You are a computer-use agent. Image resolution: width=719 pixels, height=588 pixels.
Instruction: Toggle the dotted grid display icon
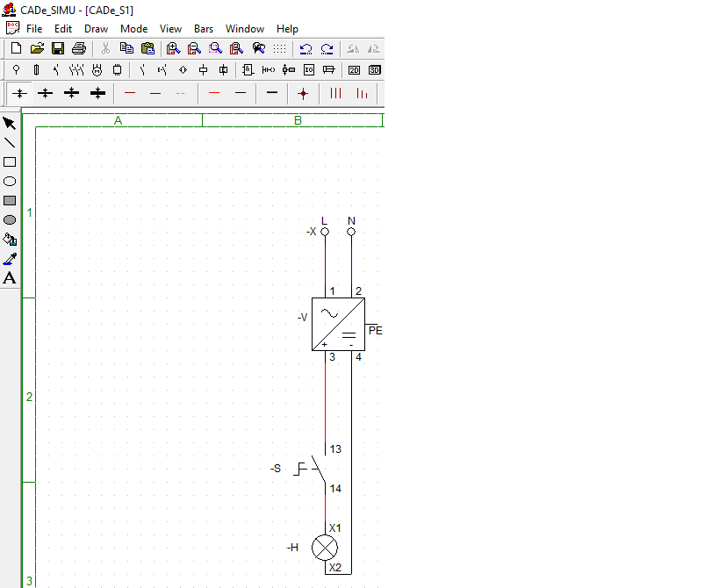pyautogui.click(x=279, y=48)
